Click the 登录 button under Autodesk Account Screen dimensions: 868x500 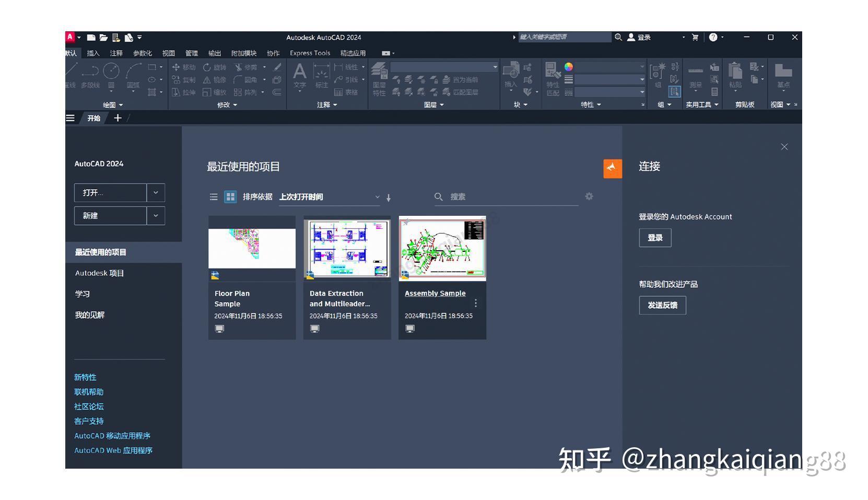[x=655, y=238]
